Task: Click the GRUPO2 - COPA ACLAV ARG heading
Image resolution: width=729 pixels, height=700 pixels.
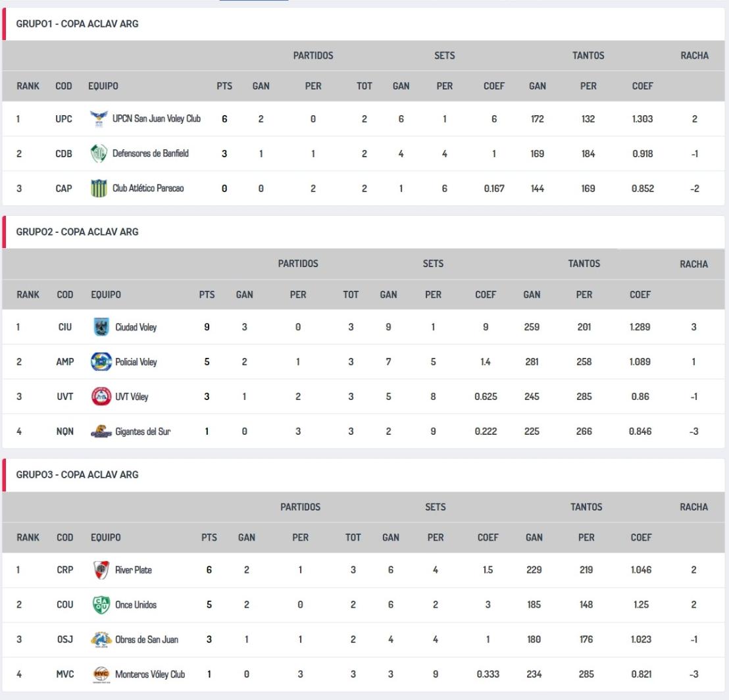Action: pos(77,232)
